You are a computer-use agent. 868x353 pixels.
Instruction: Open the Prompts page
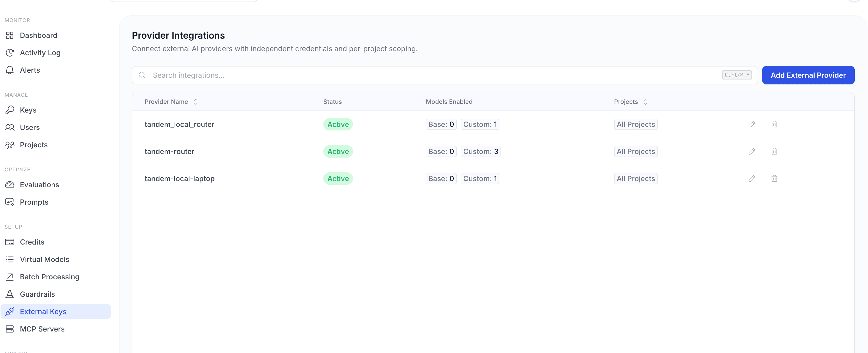(56, 202)
